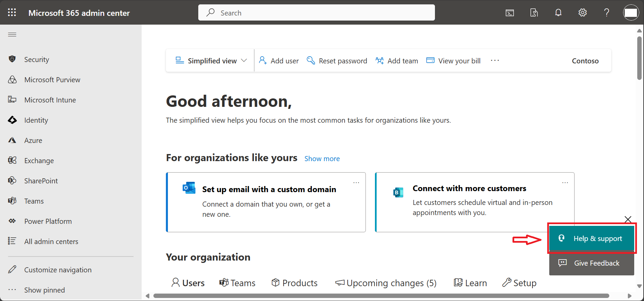Click the Power Platform icon

12,221
